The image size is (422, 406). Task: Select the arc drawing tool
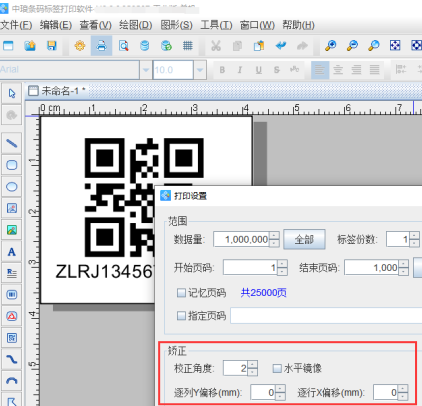12,381
